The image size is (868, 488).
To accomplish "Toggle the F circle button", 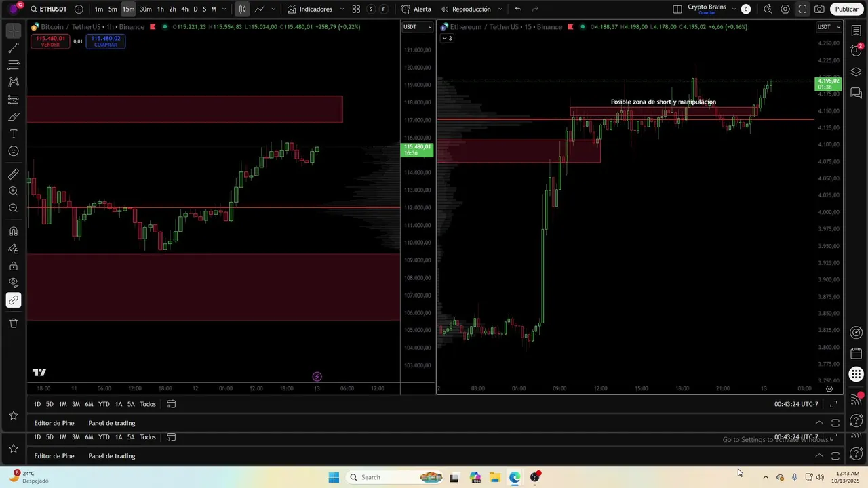I will [x=384, y=9].
